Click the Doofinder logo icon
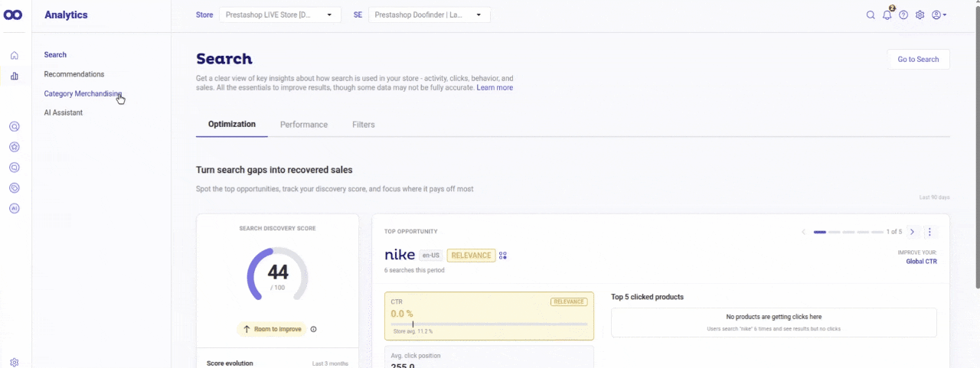Screen dimensions: 980x368 [x=13, y=15]
